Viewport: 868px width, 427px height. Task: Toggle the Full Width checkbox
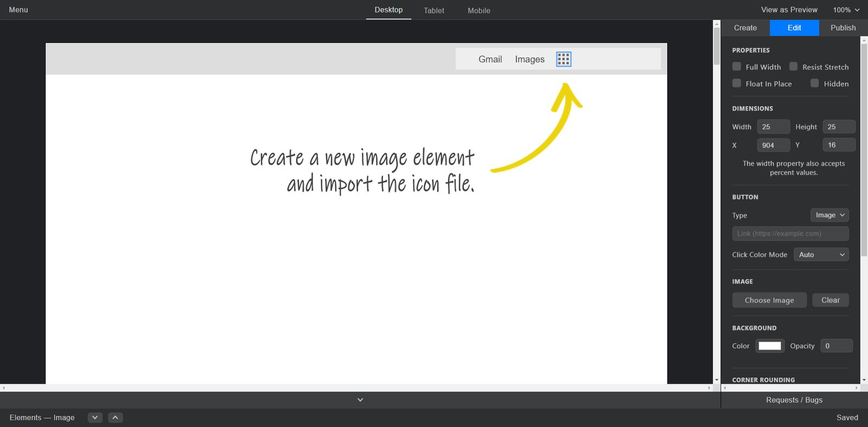tap(737, 67)
